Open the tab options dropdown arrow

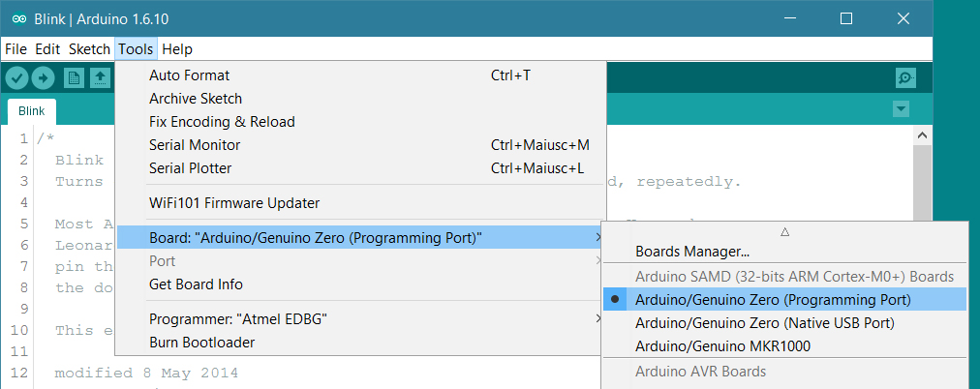pos(901,109)
